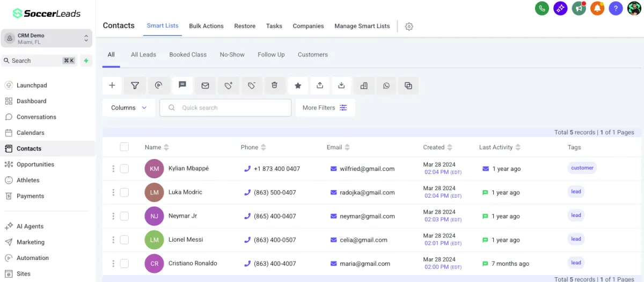The width and height of the screenshot is (644, 282).
Task: Open the Lionel Messi contact name
Action: [186, 240]
